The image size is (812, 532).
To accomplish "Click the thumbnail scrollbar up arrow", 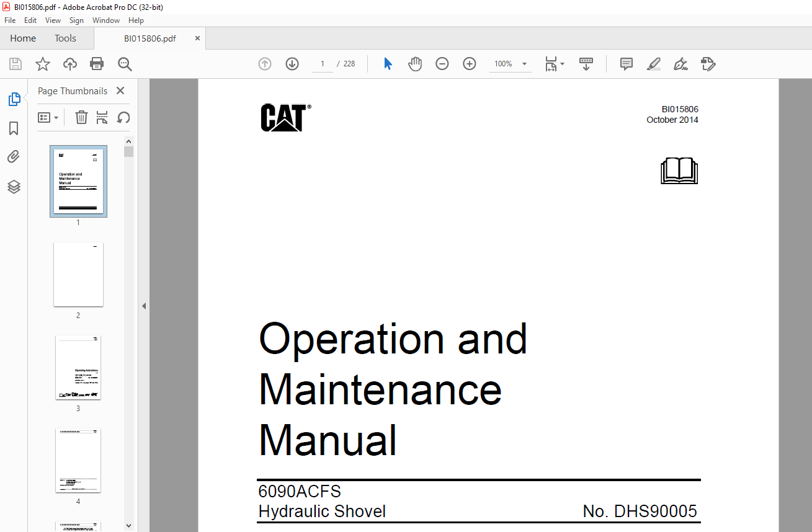I will tap(128, 141).
